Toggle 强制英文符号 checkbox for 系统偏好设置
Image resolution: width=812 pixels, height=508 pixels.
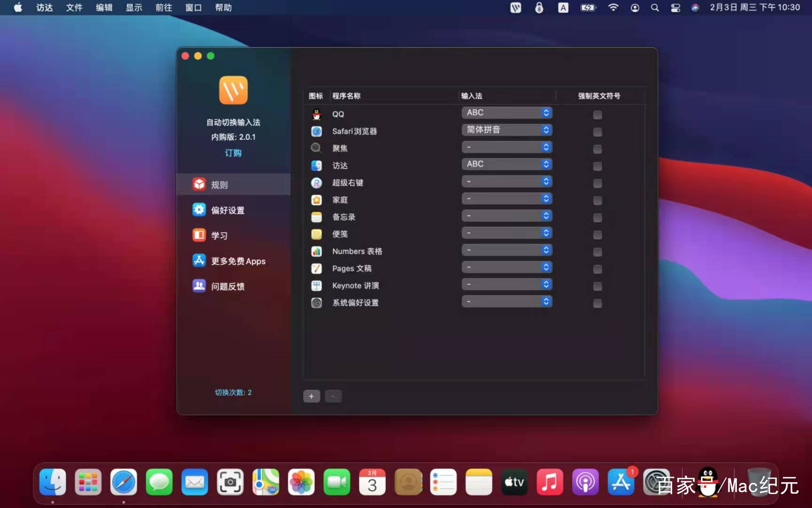pos(597,303)
